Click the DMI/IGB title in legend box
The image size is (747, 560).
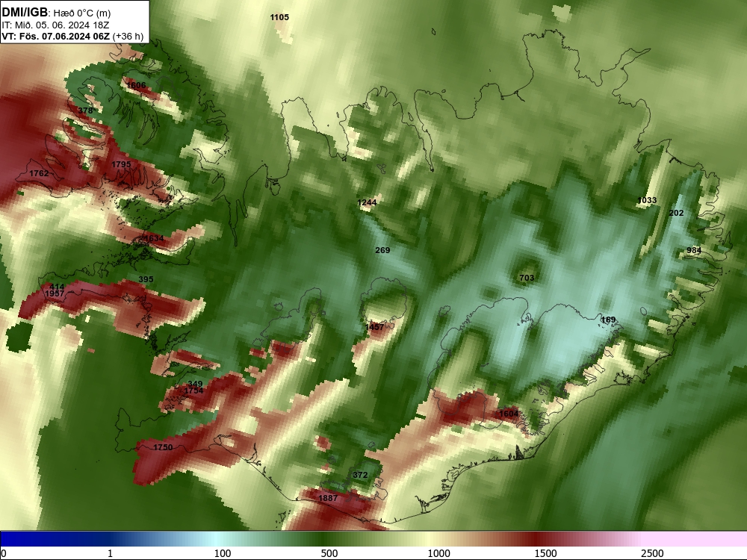pyautogui.click(x=25, y=12)
